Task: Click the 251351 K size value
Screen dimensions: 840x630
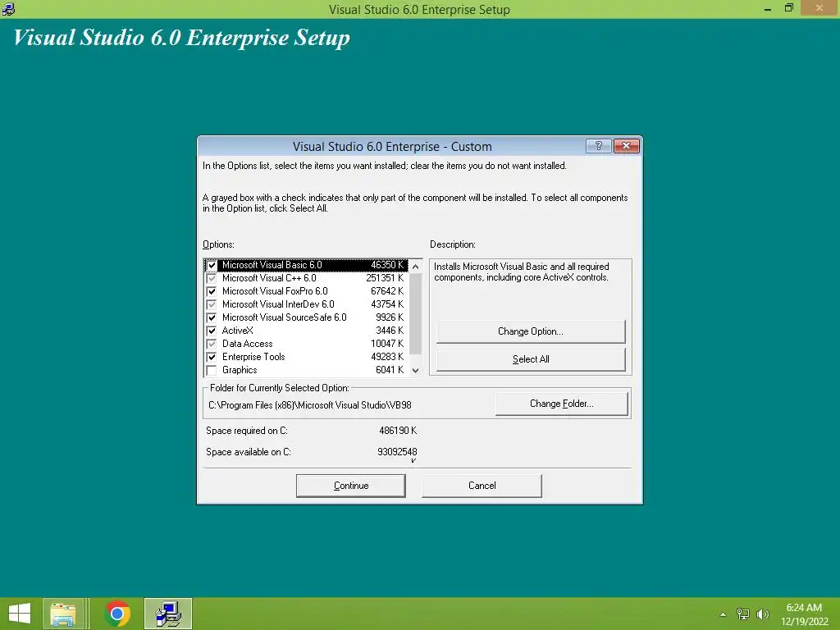Action: 385,278
